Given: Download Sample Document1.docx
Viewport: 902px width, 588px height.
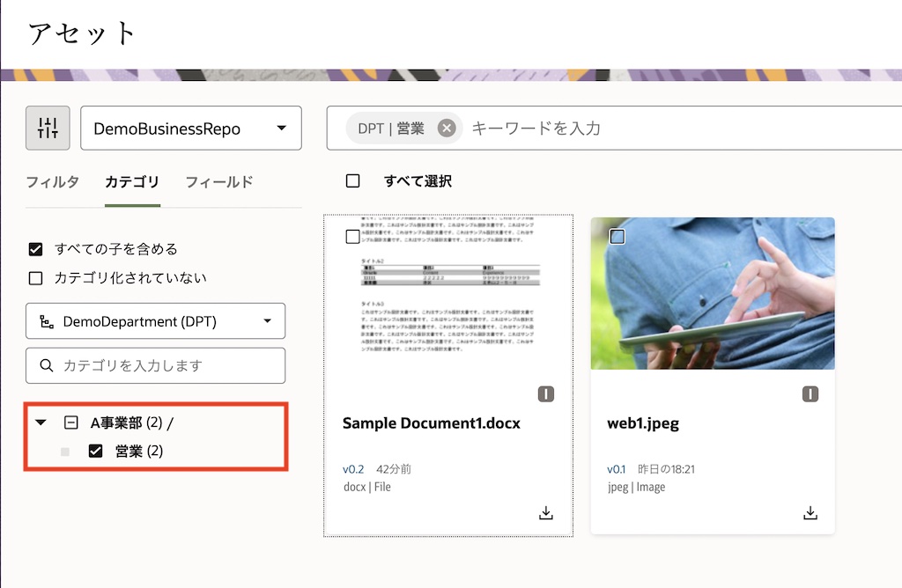Looking at the screenshot, I should (x=545, y=511).
